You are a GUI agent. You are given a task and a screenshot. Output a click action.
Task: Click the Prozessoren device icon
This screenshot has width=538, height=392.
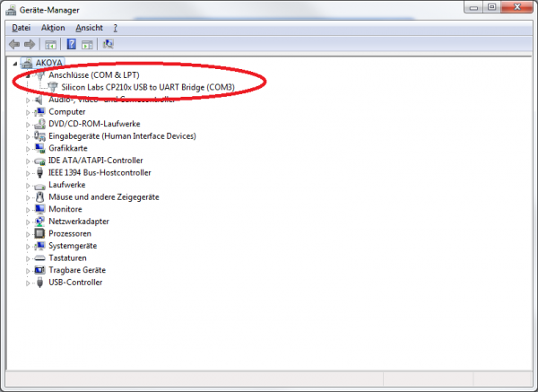point(39,233)
